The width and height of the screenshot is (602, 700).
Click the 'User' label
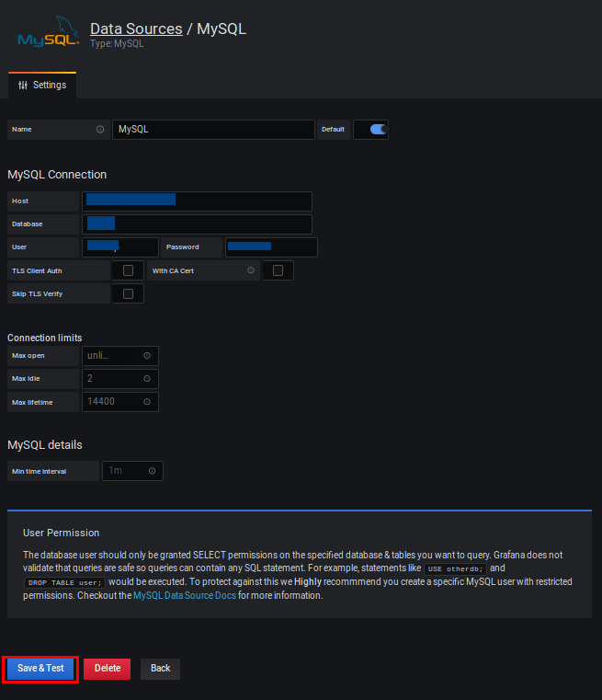tap(19, 247)
